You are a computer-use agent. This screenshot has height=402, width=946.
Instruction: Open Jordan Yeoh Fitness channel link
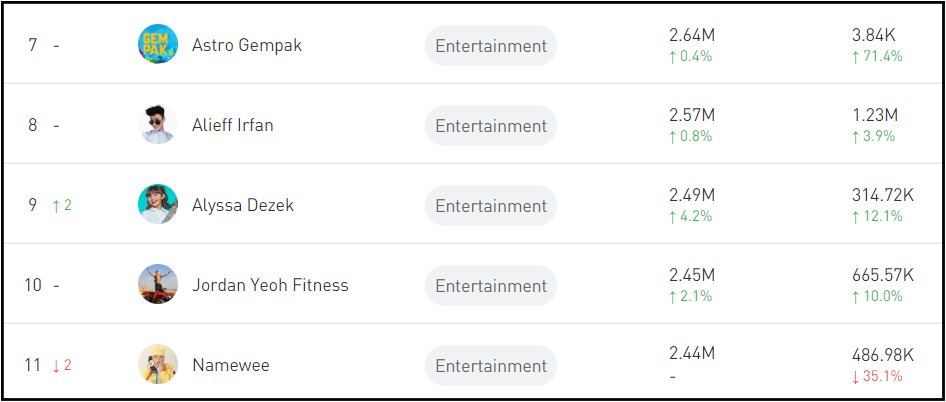point(270,285)
